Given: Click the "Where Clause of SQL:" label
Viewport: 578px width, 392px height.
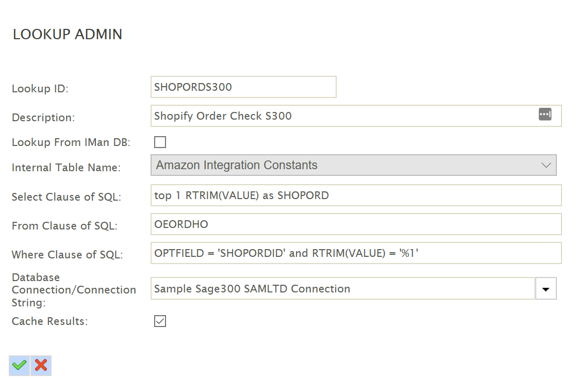Looking at the screenshot, I should [x=67, y=255].
